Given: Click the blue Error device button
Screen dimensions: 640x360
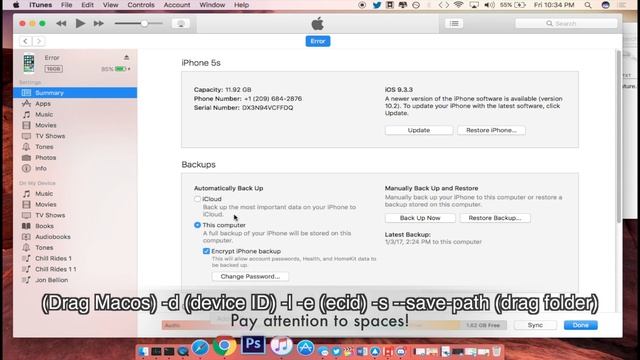Looking at the screenshot, I should pos(318,41).
